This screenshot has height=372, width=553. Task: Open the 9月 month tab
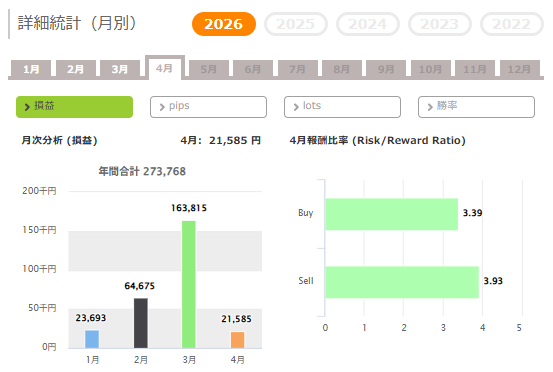coord(386,69)
